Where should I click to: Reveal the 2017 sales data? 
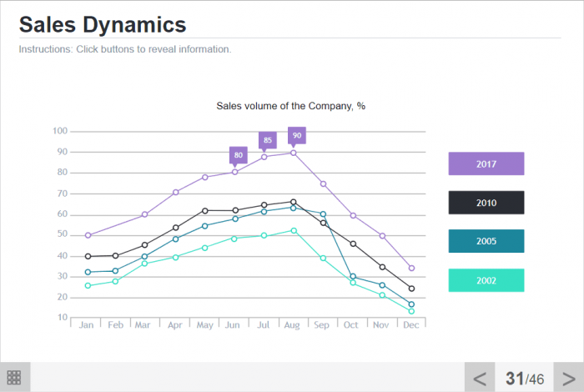point(486,163)
